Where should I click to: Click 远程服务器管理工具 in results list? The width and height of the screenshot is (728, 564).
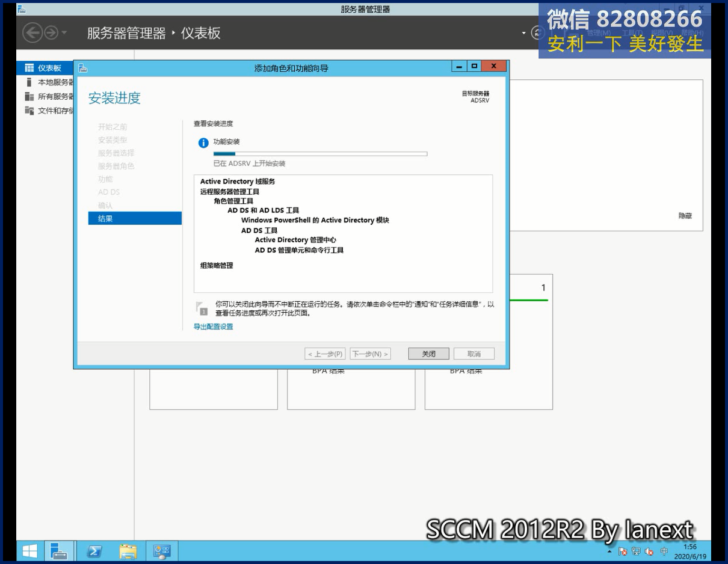tap(230, 192)
